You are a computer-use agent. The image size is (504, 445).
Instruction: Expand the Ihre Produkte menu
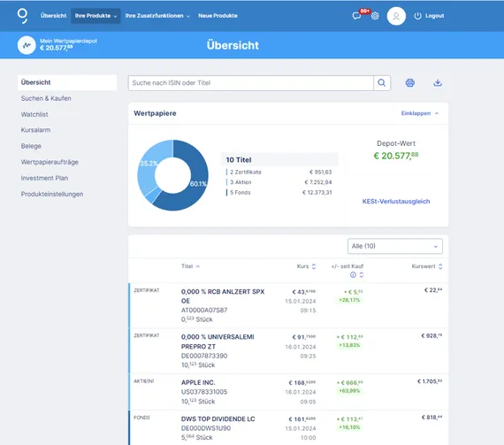95,16
